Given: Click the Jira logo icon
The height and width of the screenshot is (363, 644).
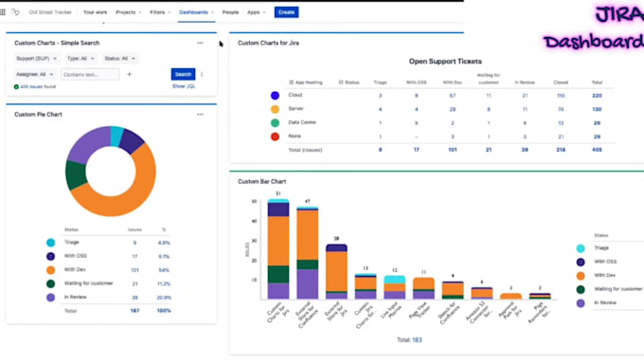Looking at the screenshot, I should coord(15,12).
